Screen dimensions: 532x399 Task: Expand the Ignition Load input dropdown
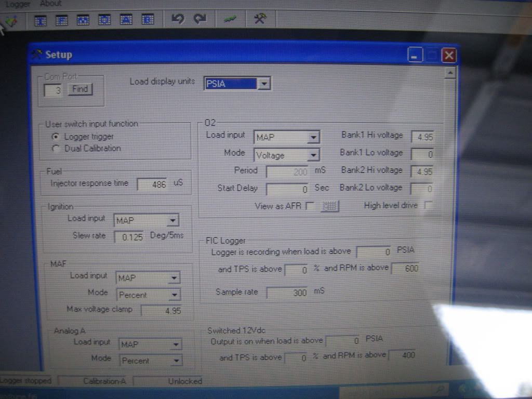[172, 220]
